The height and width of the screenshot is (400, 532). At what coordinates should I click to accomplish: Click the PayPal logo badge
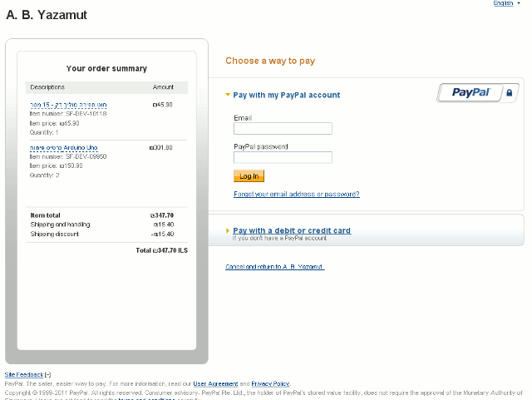[x=470, y=92]
